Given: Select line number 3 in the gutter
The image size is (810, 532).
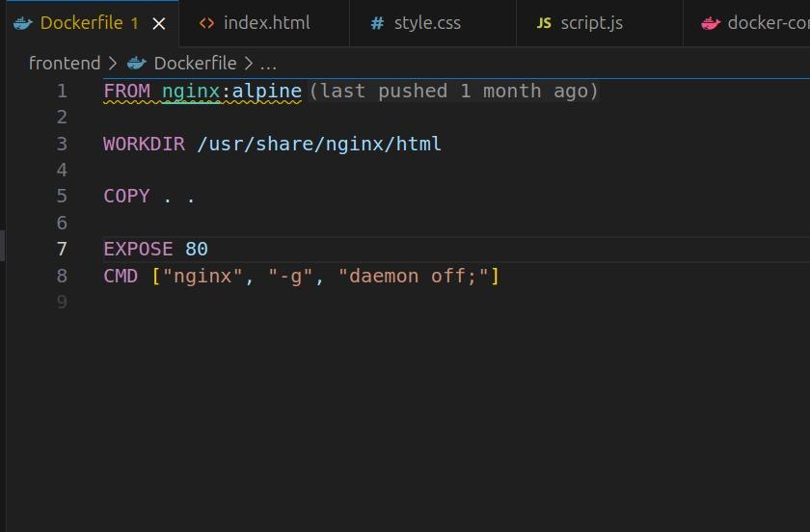Looking at the screenshot, I should [x=62, y=145].
